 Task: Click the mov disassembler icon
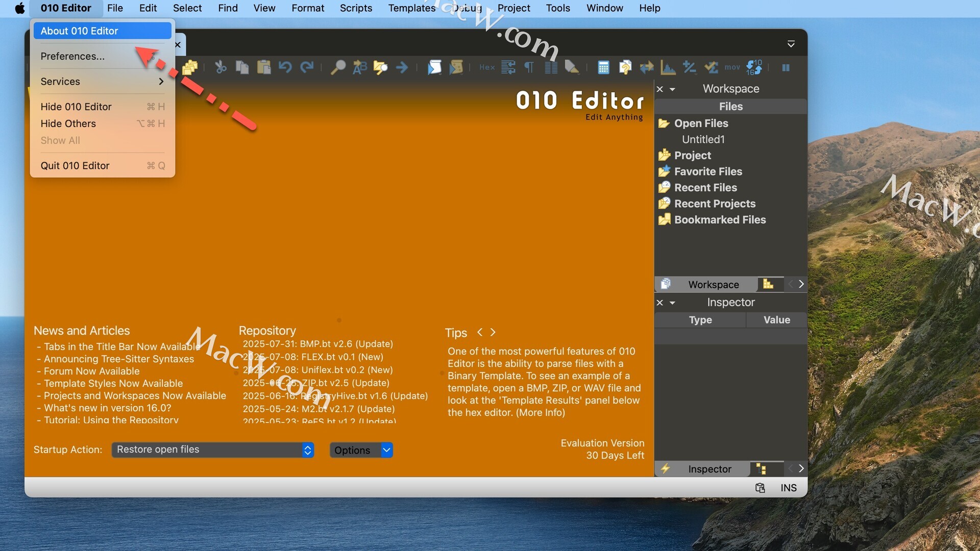732,67
